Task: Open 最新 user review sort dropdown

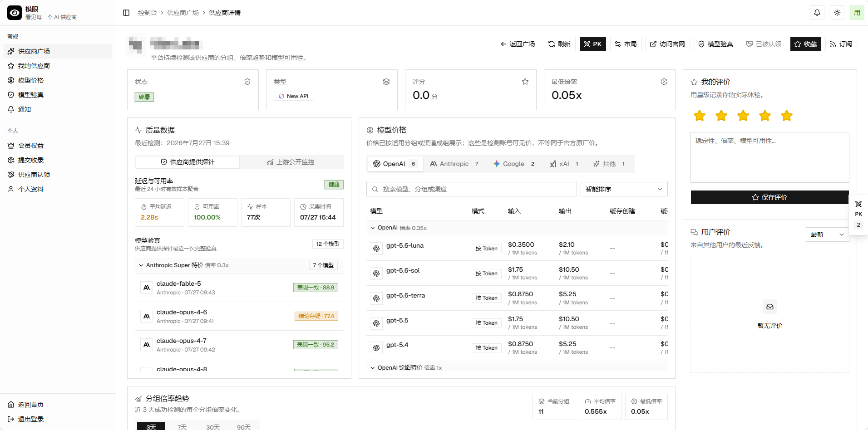Action: click(x=827, y=235)
